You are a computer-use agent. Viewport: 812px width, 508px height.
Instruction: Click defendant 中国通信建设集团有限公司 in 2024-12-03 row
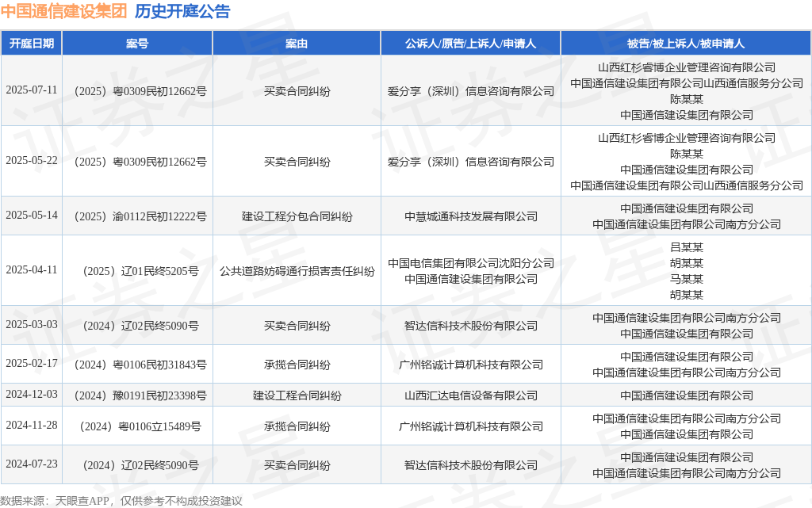[687, 395]
